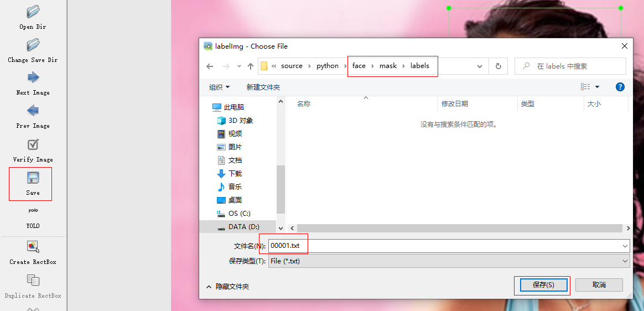Select 3D 对象 folder in tree
Viewport: 644px width, 311px height.
[x=235, y=121]
